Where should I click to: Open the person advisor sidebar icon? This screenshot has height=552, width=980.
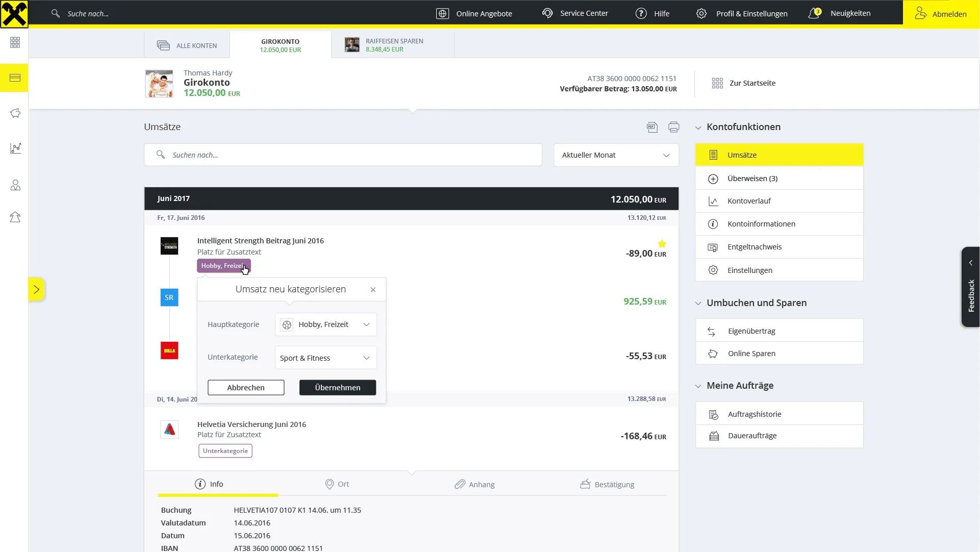pos(15,185)
